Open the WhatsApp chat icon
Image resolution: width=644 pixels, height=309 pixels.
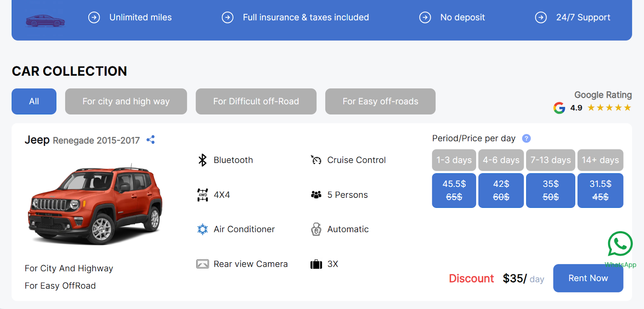coord(620,244)
